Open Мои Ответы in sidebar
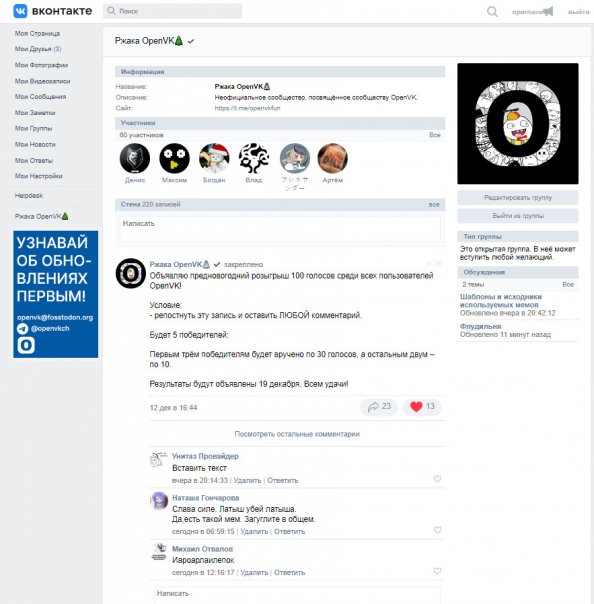Image resolution: width=594 pixels, height=604 pixels. coord(34,161)
